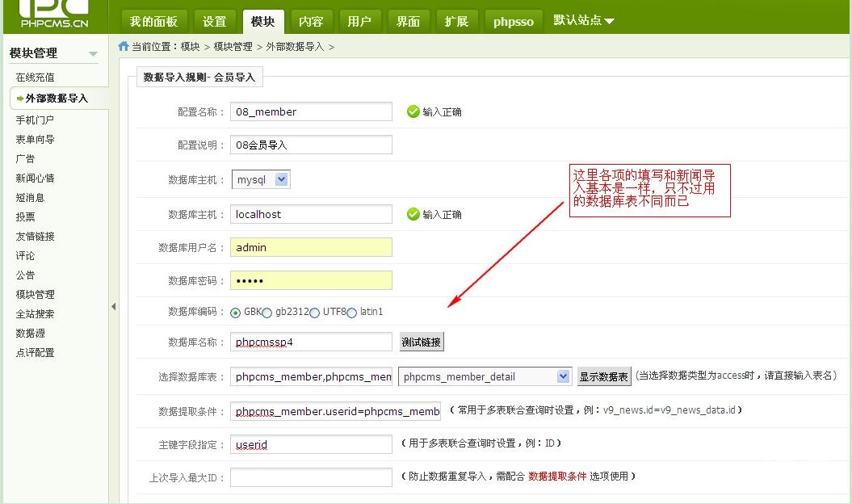Click red 数据提取条件 text in hint
Viewport: 852px width, 504px height.
click(x=557, y=477)
